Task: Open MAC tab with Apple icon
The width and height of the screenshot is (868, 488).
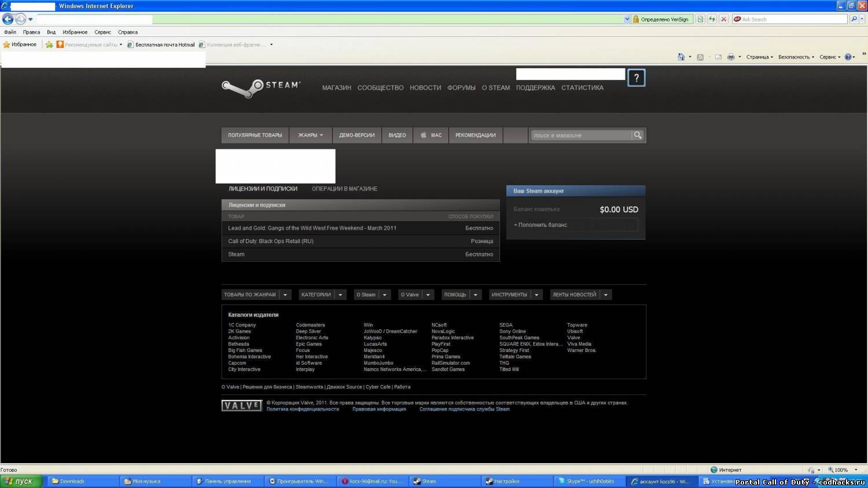Action: click(x=431, y=135)
